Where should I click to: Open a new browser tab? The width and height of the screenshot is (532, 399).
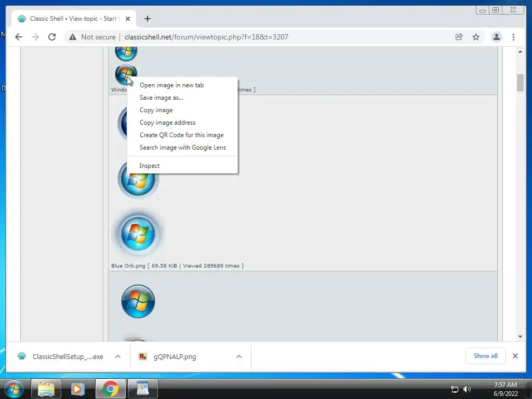click(147, 19)
